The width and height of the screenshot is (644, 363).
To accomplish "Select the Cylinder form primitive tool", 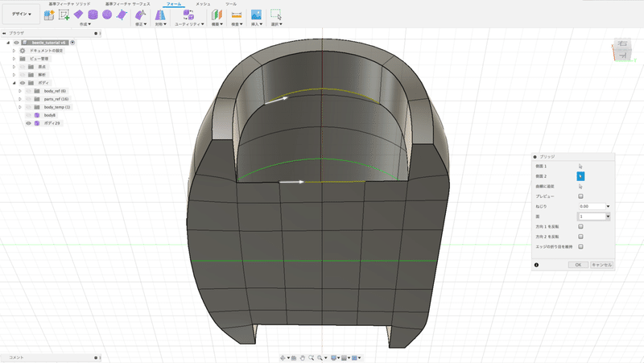I will tap(93, 14).
